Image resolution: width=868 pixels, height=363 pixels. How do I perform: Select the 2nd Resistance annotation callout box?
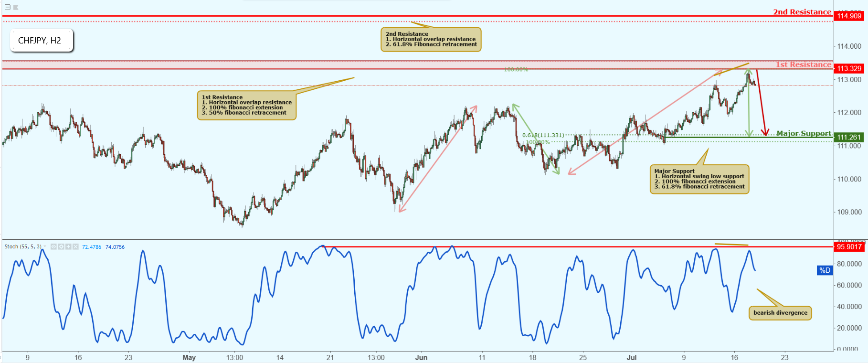pyautogui.click(x=431, y=39)
